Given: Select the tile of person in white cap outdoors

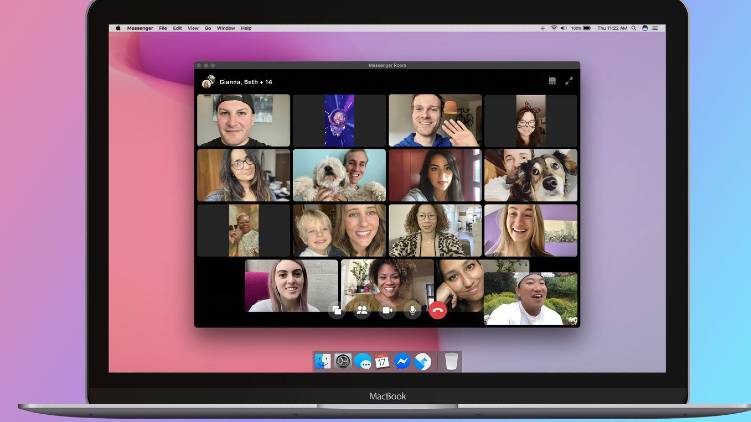Looking at the screenshot, I should [x=531, y=299].
